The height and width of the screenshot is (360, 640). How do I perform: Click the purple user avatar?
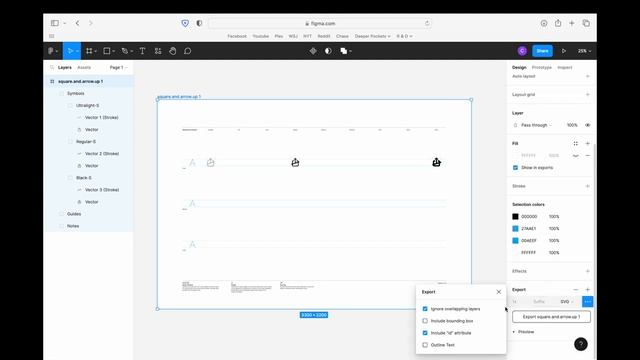pyautogui.click(x=522, y=51)
